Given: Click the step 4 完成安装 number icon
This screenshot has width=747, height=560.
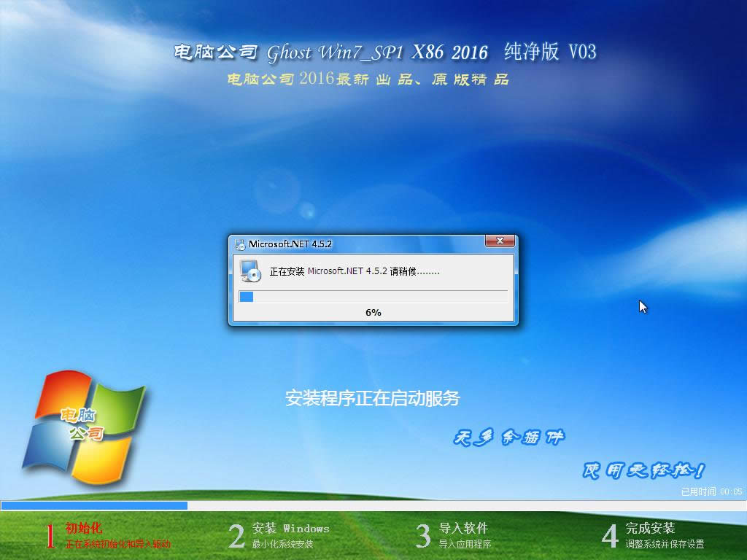Looking at the screenshot, I should click(x=610, y=534).
